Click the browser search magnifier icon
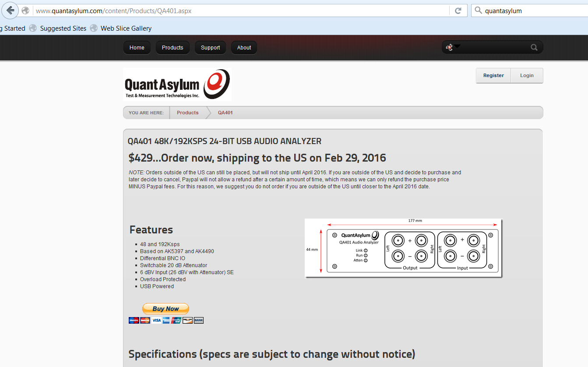The image size is (588, 367). 478,11
